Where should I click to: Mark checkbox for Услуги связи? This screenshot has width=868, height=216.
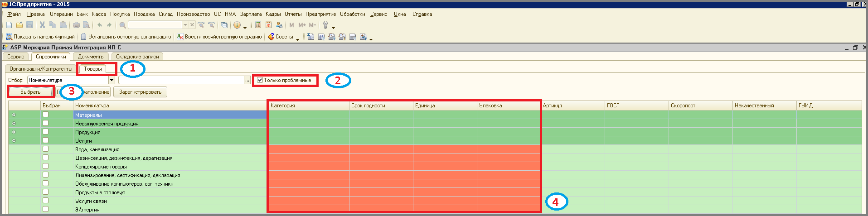coord(45,201)
